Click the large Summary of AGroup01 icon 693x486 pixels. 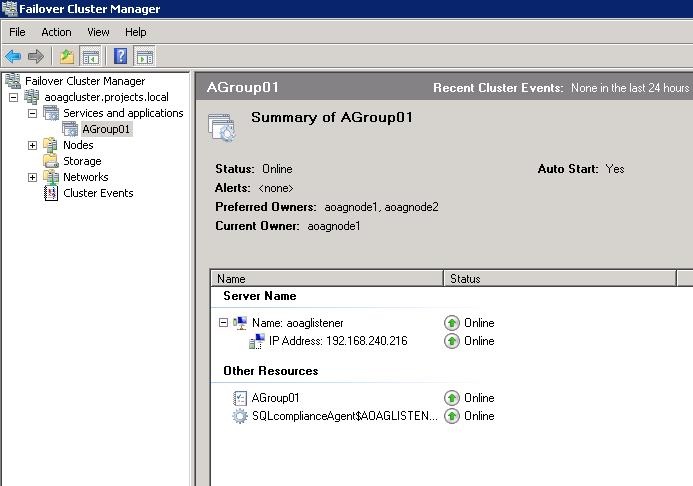222,127
